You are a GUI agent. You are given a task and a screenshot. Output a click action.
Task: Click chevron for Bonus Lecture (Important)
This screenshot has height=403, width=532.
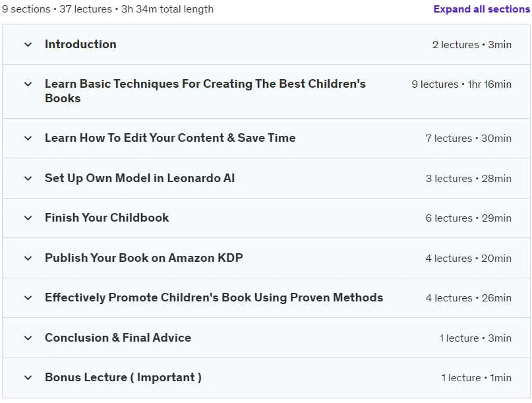point(28,377)
